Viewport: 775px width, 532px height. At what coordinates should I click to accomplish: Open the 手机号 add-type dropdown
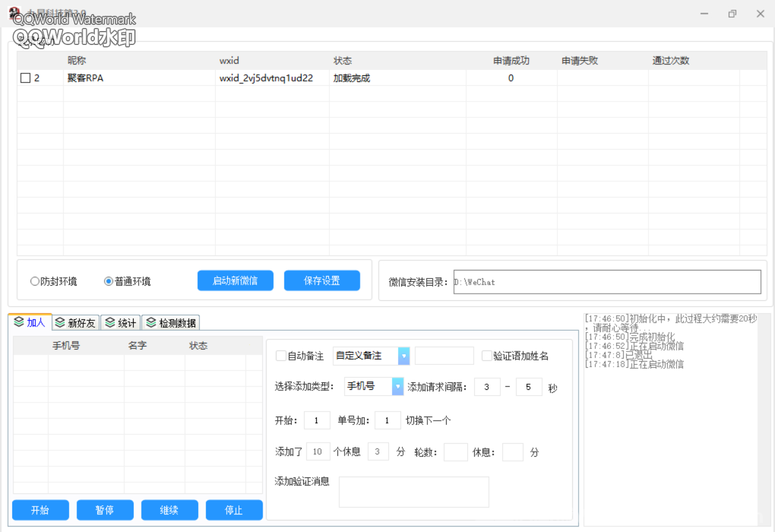click(398, 386)
